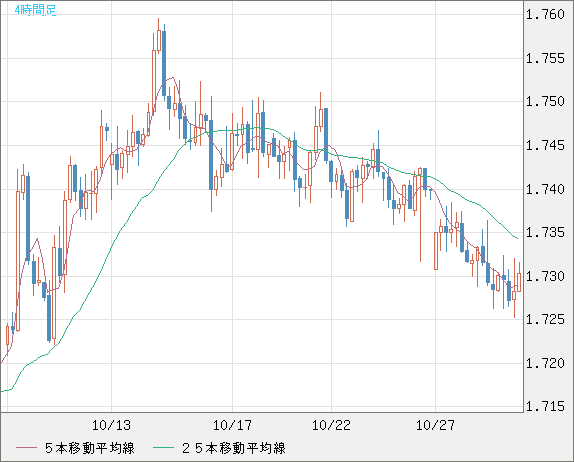Image resolution: width=574 pixels, height=462 pixels.
Task: Click the 1.755 price axis label
Action: pos(545,58)
